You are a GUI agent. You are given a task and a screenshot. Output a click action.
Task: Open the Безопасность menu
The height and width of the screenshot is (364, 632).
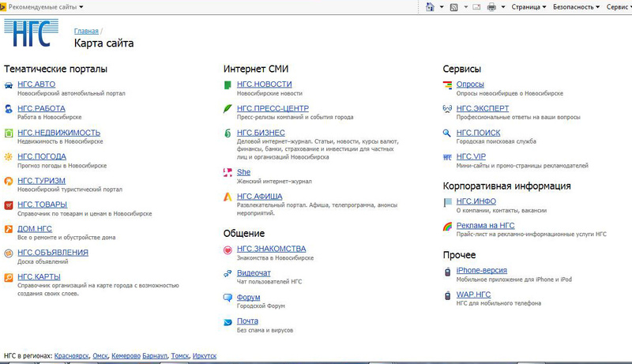coord(577,6)
